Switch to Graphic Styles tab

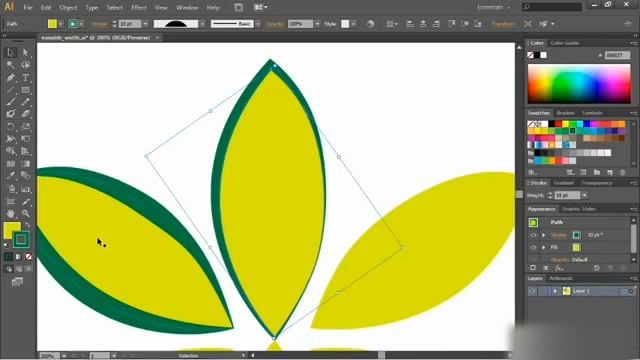(579, 209)
